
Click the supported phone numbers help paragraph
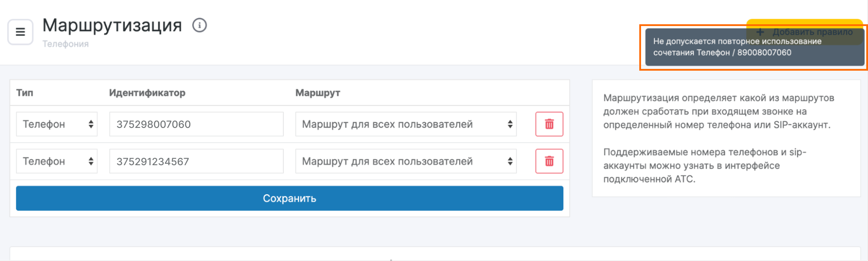(704, 166)
